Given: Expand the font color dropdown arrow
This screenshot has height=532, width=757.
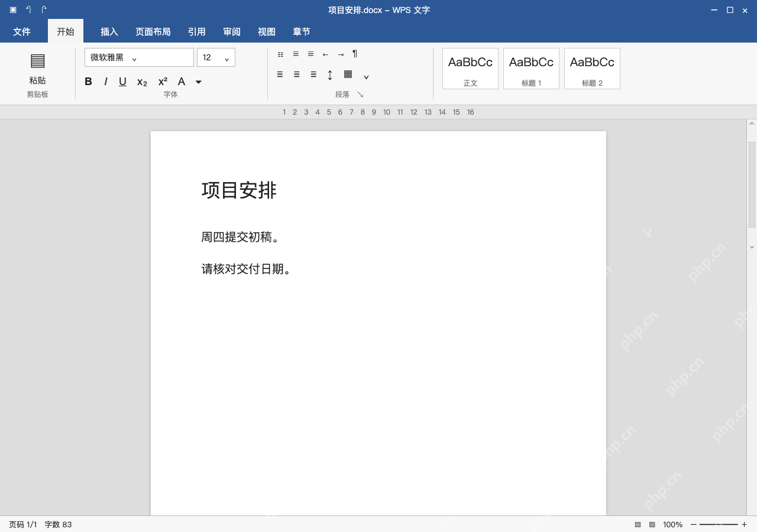Looking at the screenshot, I should (199, 82).
